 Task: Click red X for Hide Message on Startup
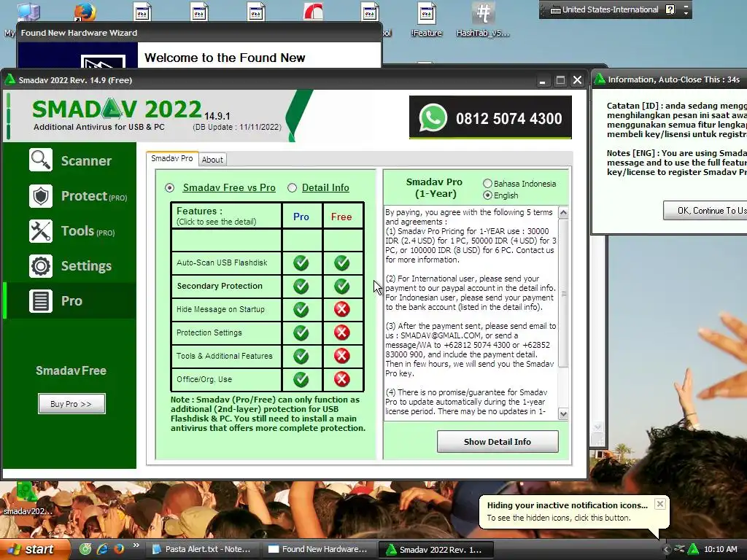pyautogui.click(x=341, y=309)
